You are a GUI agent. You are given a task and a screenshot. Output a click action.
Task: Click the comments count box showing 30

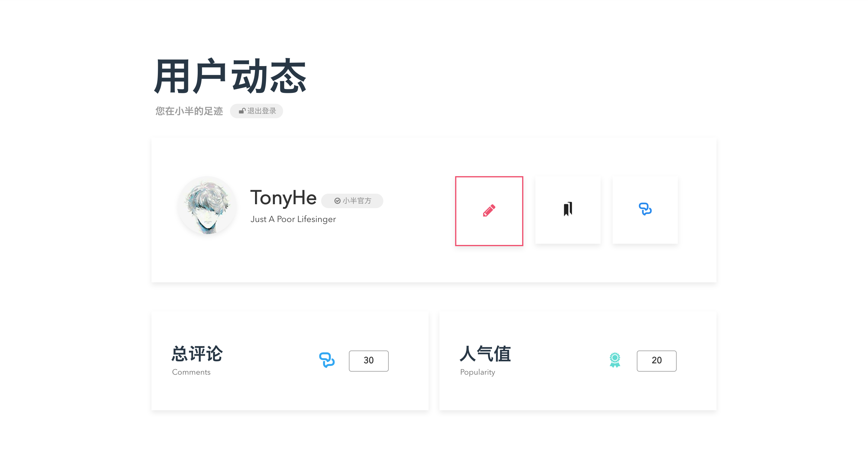point(369,361)
